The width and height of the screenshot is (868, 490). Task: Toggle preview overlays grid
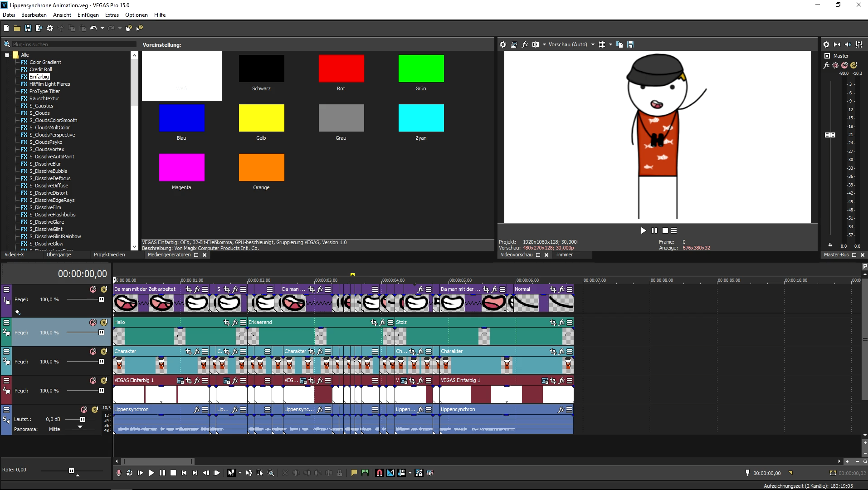point(602,44)
